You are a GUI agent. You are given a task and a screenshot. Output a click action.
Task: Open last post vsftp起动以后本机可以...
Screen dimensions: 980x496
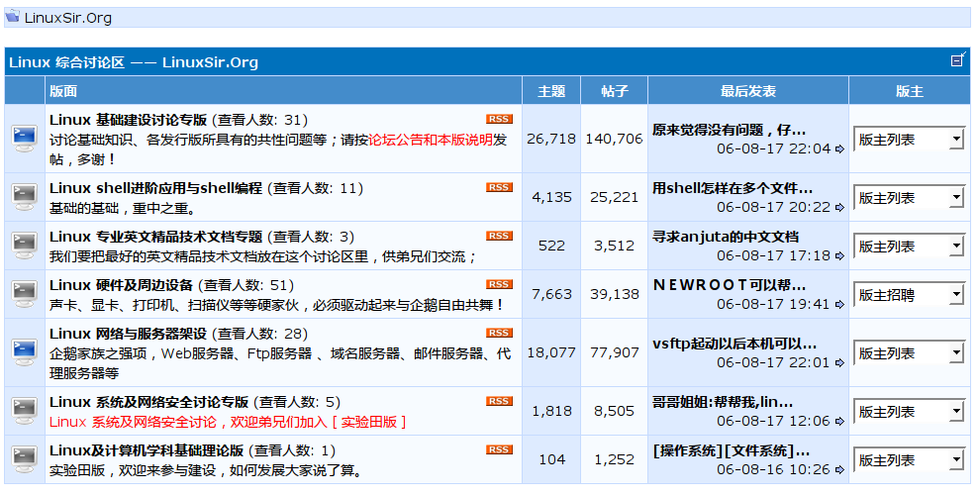(x=735, y=345)
